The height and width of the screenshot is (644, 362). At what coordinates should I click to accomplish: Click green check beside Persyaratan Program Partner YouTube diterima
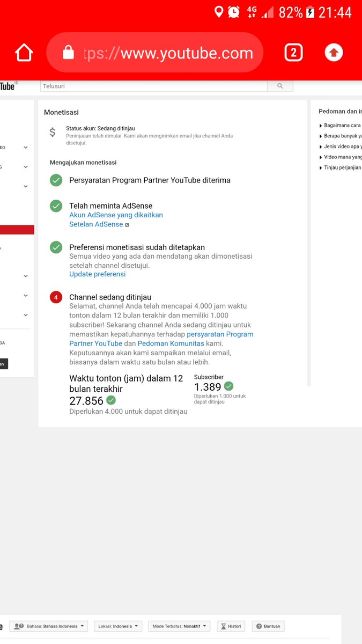coord(56,180)
